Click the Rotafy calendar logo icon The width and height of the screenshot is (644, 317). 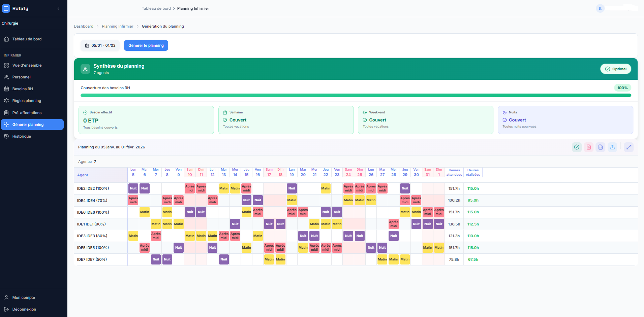pos(6,8)
